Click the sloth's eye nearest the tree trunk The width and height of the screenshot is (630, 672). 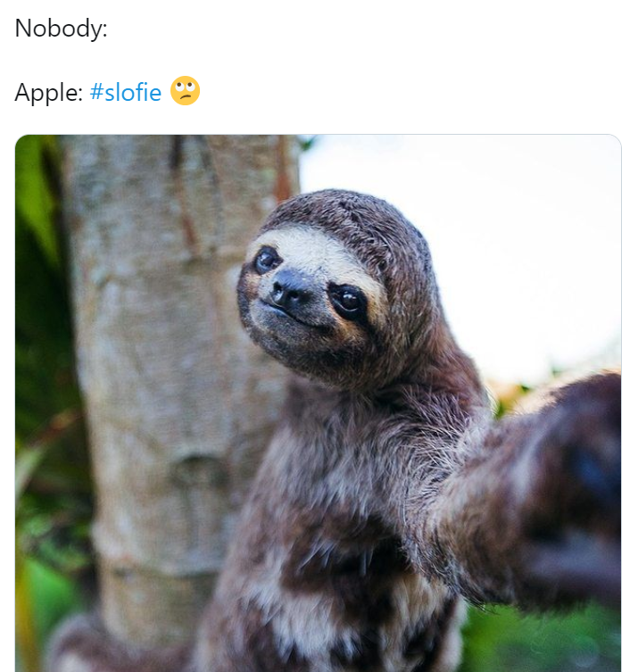(x=266, y=260)
